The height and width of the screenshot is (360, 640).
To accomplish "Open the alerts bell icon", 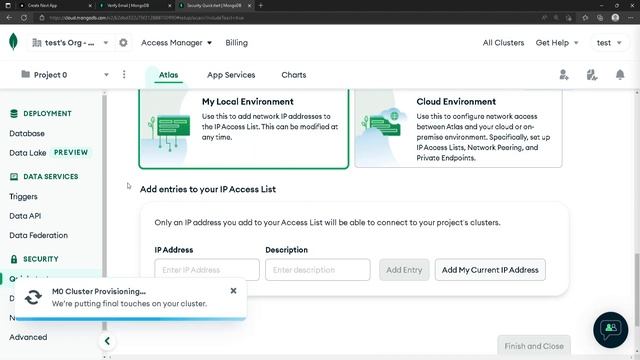I will pos(620,75).
